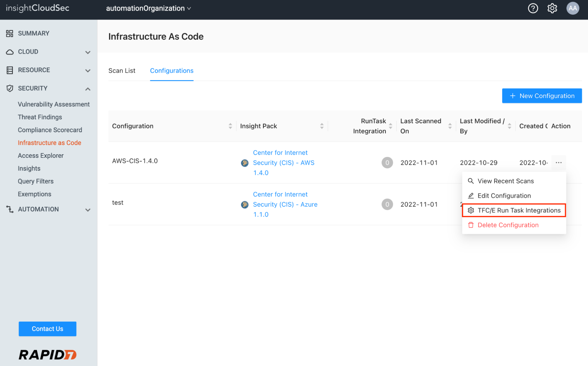Open settings gear icon in header

(552, 8)
